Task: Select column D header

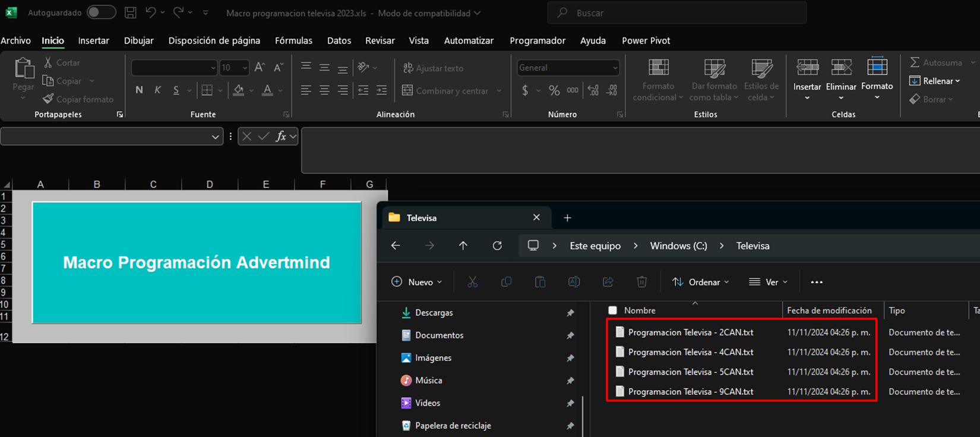Action: pos(210,184)
